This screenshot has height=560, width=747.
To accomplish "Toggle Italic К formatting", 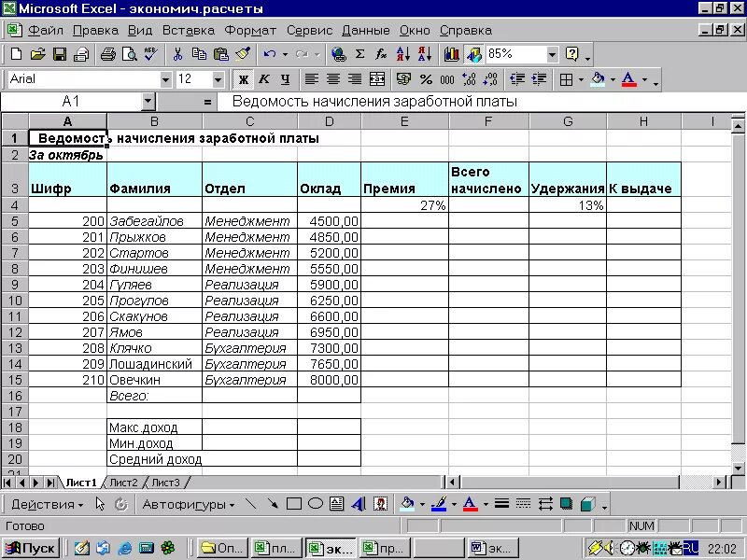I will [x=264, y=79].
